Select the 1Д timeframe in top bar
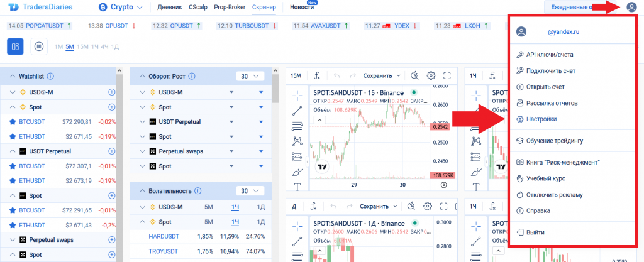The width and height of the screenshot is (644, 262). [115, 46]
